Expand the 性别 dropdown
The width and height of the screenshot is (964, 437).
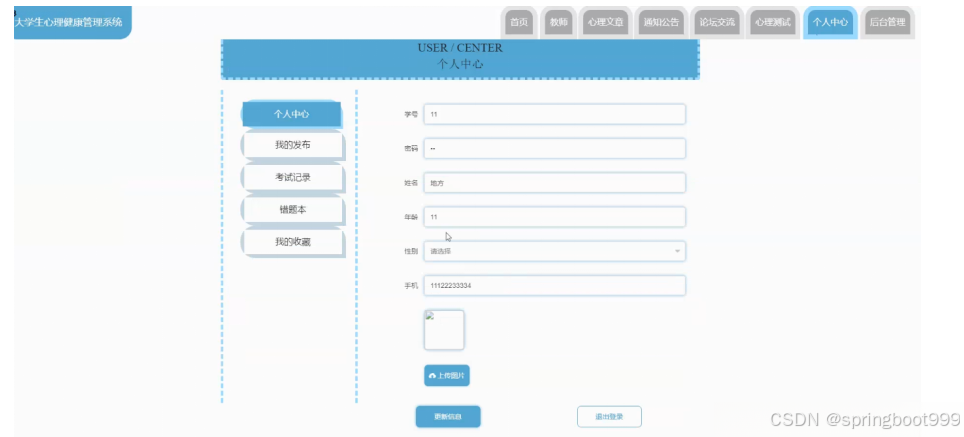[555, 251]
